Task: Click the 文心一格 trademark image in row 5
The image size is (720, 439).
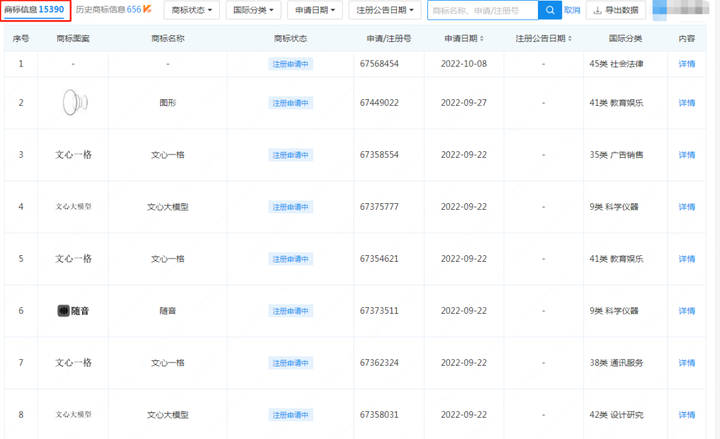Action: click(73, 259)
